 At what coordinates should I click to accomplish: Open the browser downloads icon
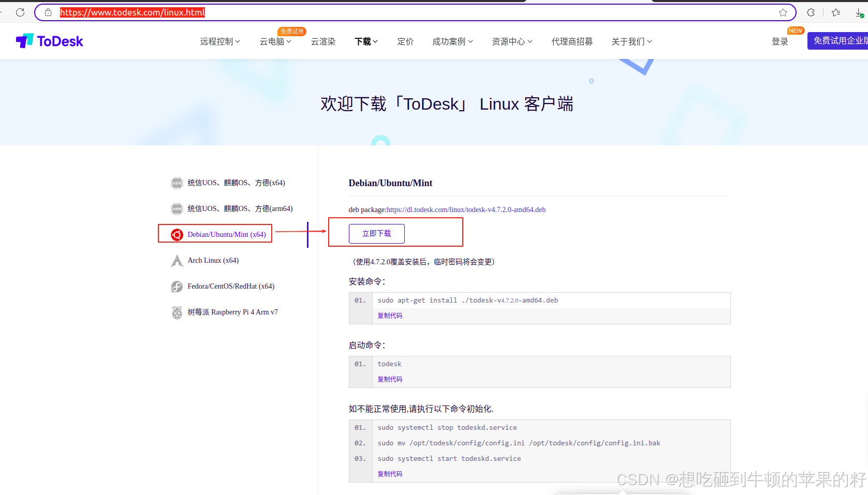[x=859, y=12]
